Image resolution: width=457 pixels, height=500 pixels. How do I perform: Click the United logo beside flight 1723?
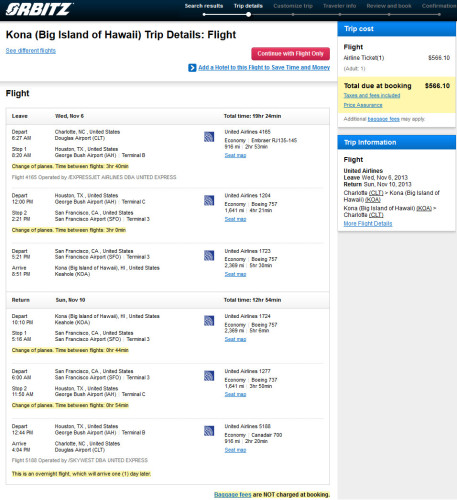pyautogui.click(x=209, y=256)
